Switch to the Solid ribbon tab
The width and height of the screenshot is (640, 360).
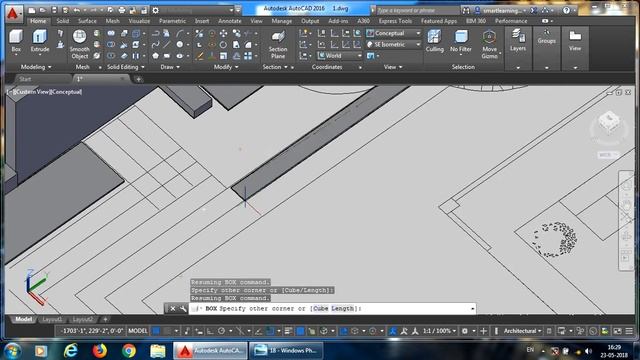tap(62, 21)
